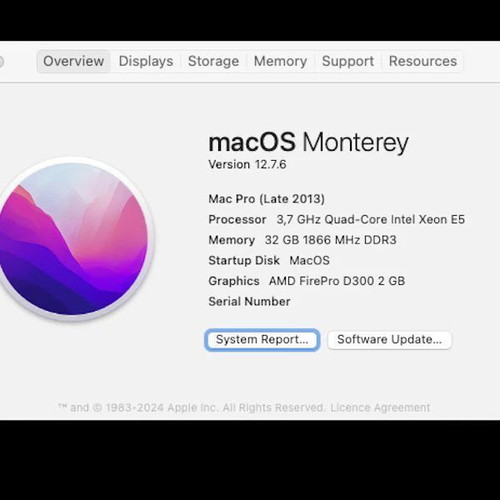Click the macOS Monterey heading
The image size is (500, 500).
point(308,142)
